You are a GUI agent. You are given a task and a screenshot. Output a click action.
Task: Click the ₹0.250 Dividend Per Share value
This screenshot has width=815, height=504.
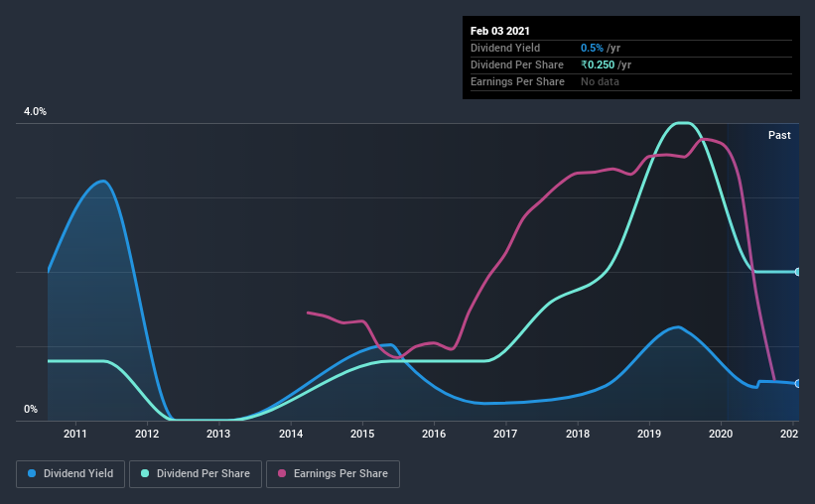pyautogui.click(x=598, y=64)
